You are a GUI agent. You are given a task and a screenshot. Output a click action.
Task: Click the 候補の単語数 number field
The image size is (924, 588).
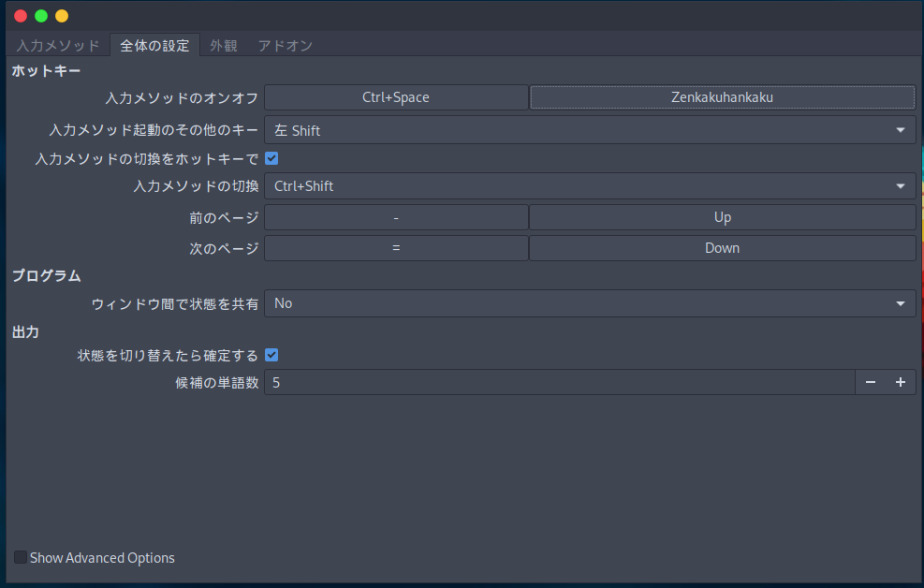click(559, 382)
